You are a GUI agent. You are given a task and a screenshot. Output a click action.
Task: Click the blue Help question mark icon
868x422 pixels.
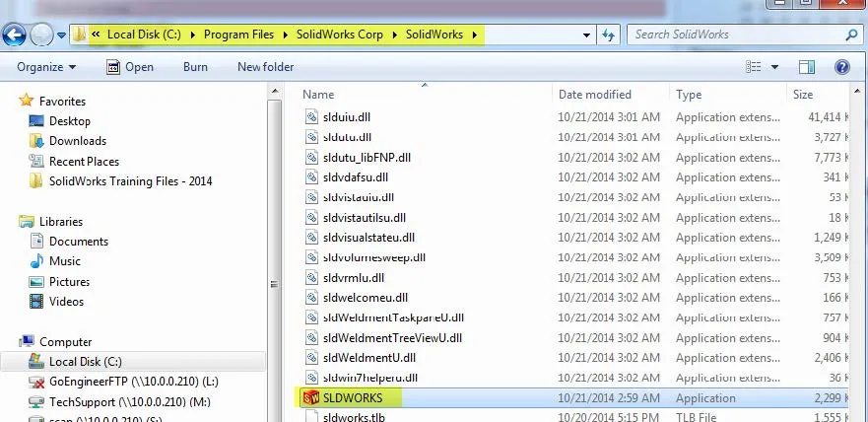(842, 67)
